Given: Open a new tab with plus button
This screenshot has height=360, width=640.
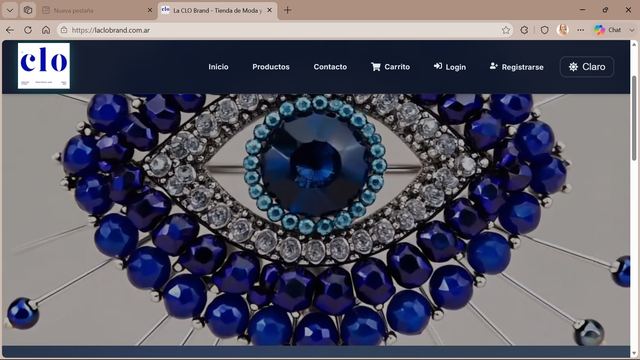Looking at the screenshot, I should click(x=287, y=11).
